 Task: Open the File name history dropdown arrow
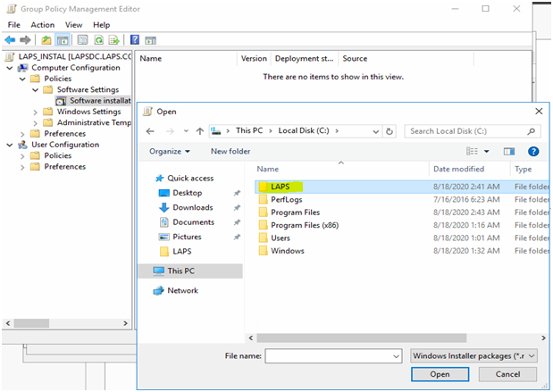click(x=396, y=356)
